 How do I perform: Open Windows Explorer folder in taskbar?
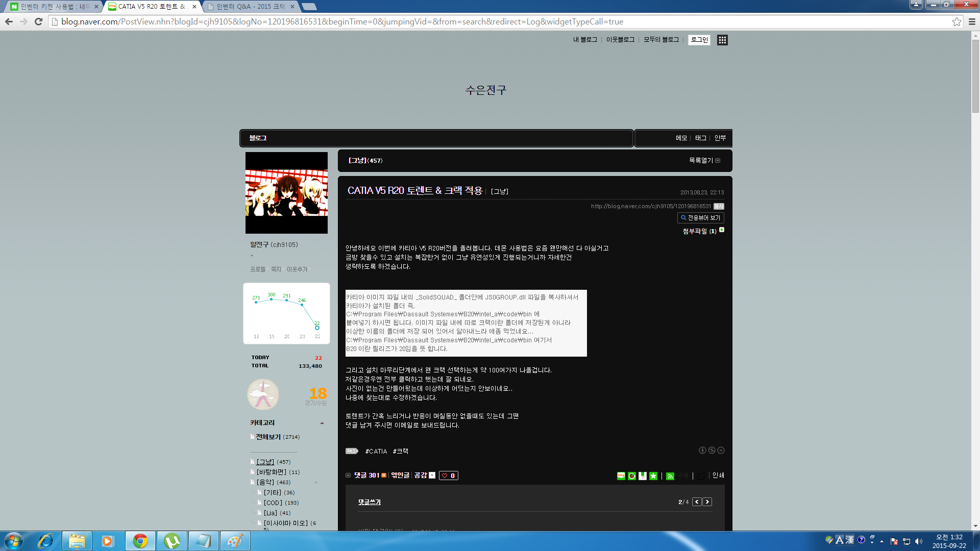(x=77, y=541)
